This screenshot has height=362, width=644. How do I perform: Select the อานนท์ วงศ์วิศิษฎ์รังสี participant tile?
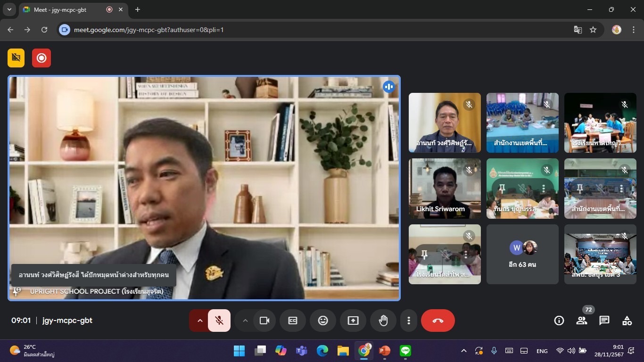(445, 123)
